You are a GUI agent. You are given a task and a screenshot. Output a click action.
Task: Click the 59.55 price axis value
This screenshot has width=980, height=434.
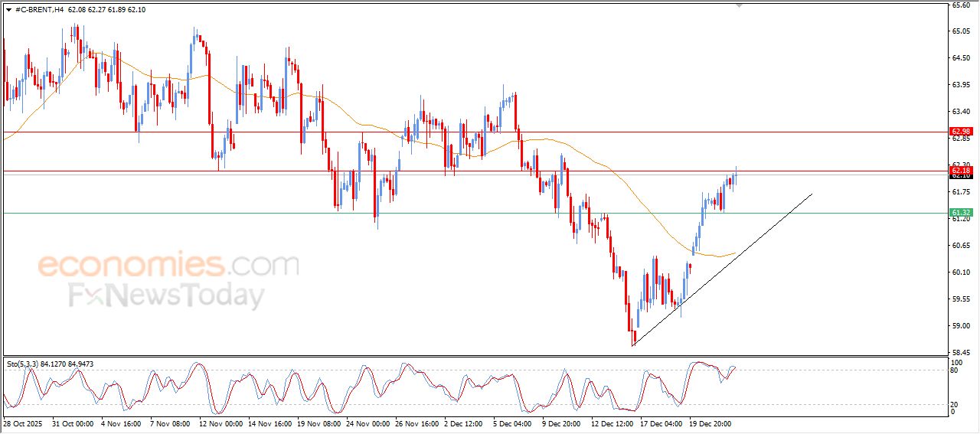[961, 299]
